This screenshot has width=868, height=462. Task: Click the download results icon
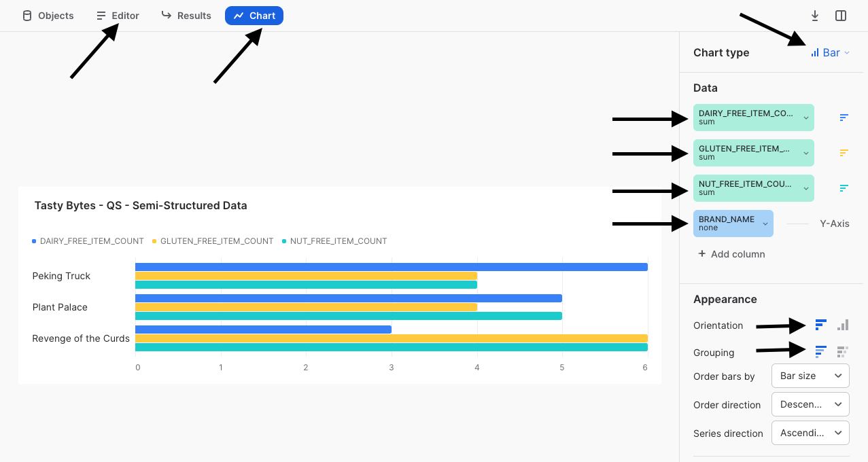(x=814, y=15)
